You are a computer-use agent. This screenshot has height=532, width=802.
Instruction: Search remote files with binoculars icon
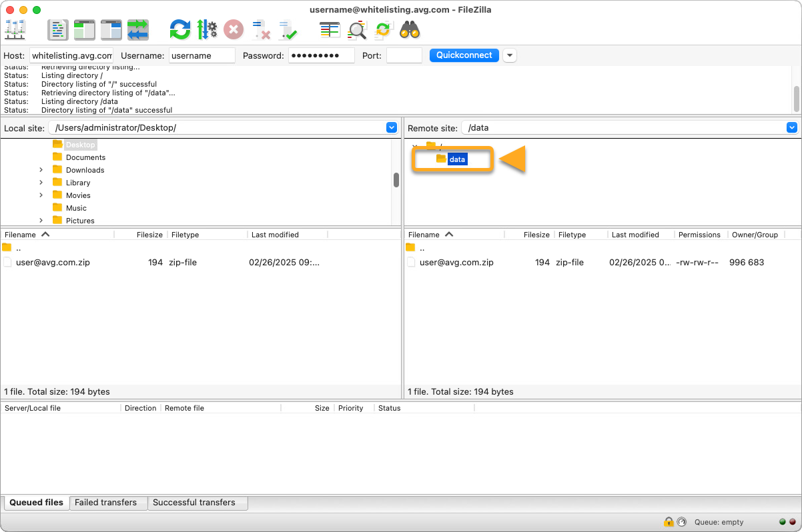point(409,30)
